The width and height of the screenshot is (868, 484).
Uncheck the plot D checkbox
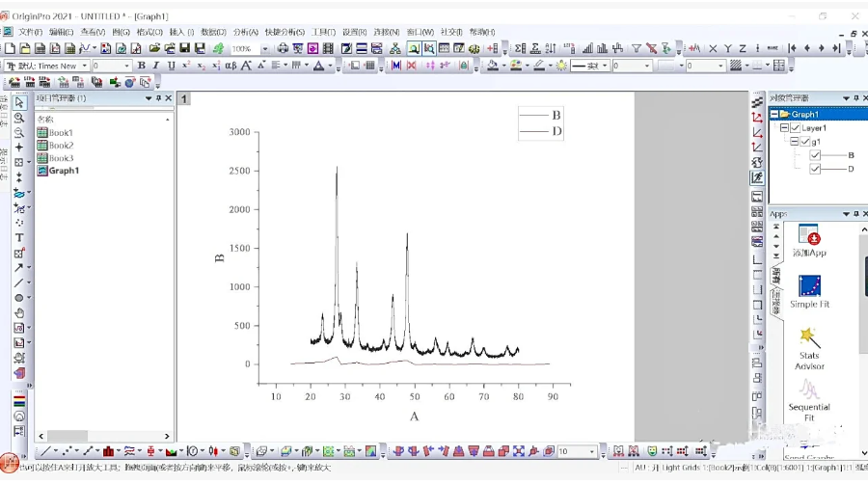point(816,169)
